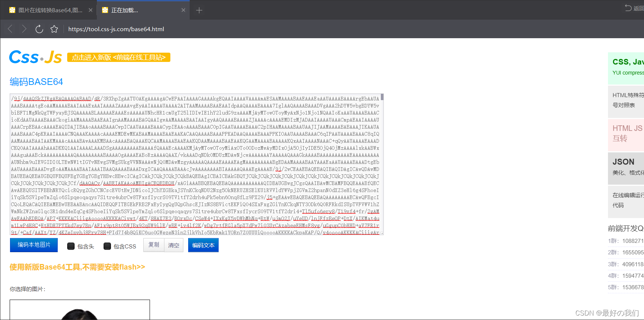The image size is (644, 320).
Task: Open a new tab with plus icon
Action: 199,10
